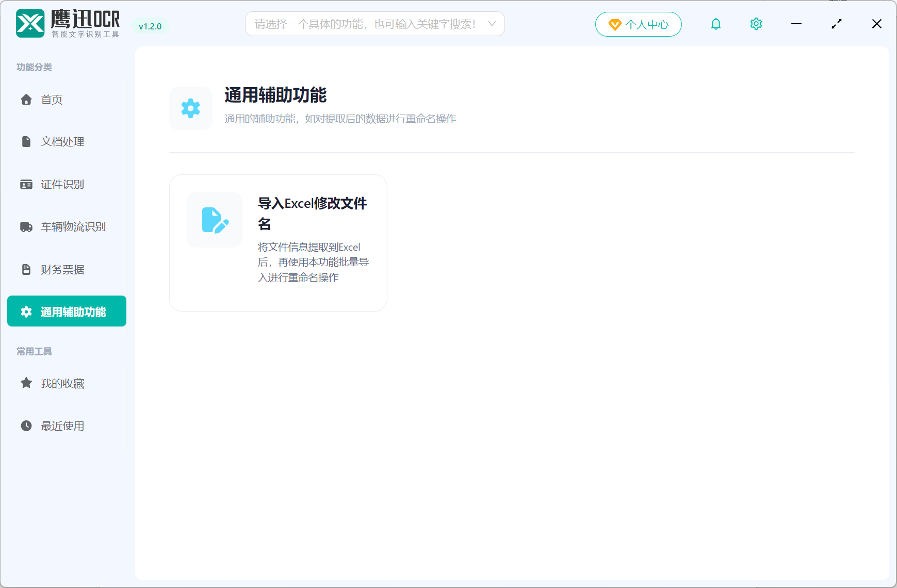Click the blue document-edit icon on the card
This screenshot has width=897, height=588.
[214, 220]
